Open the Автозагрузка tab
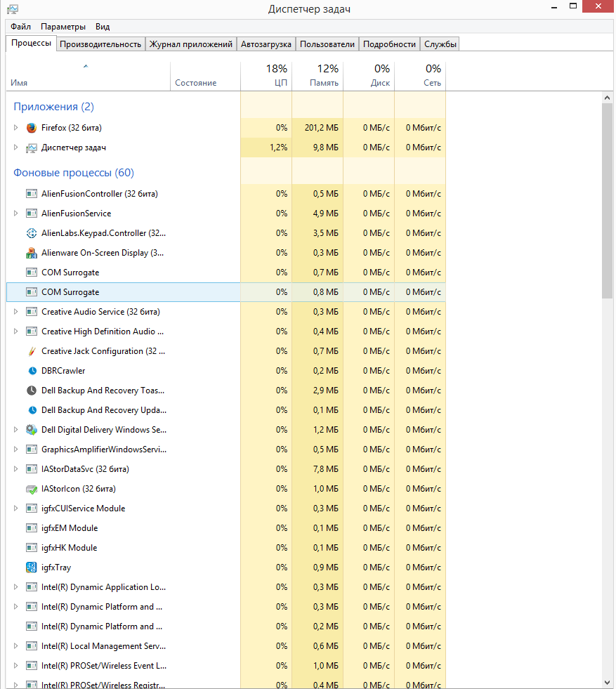 click(266, 44)
